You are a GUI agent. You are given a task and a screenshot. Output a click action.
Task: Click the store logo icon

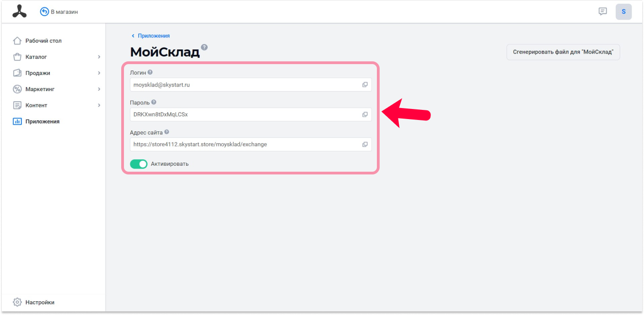19,11
